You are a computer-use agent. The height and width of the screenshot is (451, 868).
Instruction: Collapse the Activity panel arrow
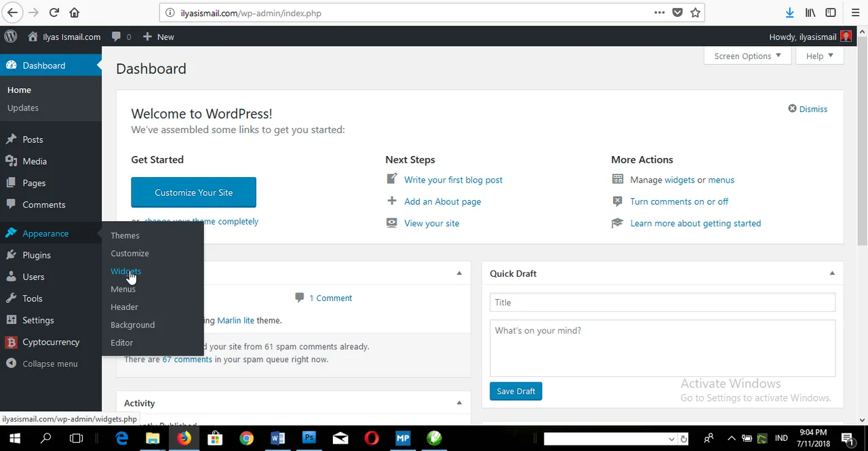point(459,403)
